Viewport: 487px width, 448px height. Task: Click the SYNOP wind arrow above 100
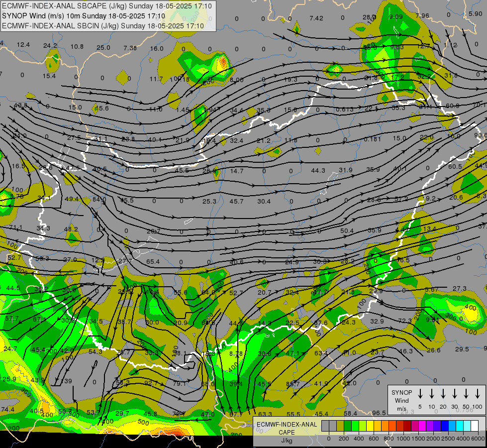(478, 394)
